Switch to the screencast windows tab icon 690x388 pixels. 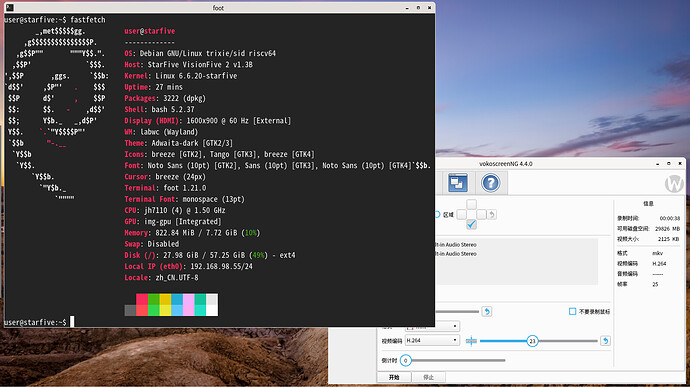pyautogui.click(x=457, y=183)
